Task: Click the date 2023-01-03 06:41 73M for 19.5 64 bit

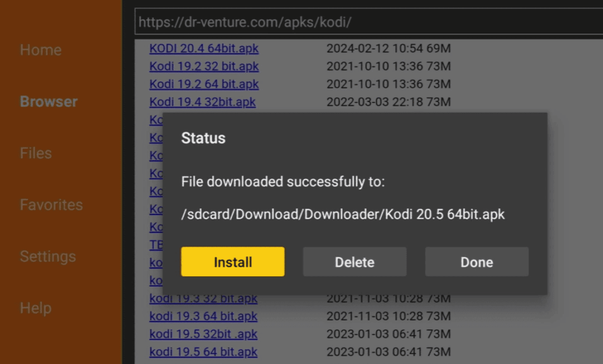Action: pos(389,352)
